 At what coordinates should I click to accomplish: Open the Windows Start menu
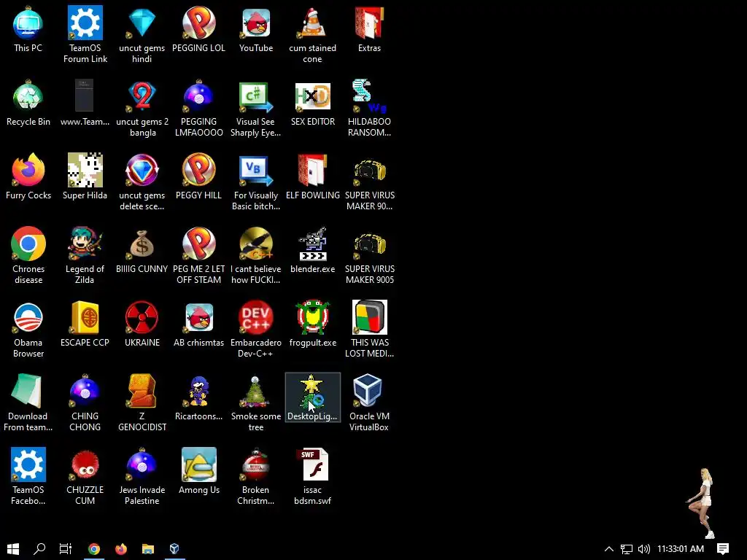click(x=13, y=548)
